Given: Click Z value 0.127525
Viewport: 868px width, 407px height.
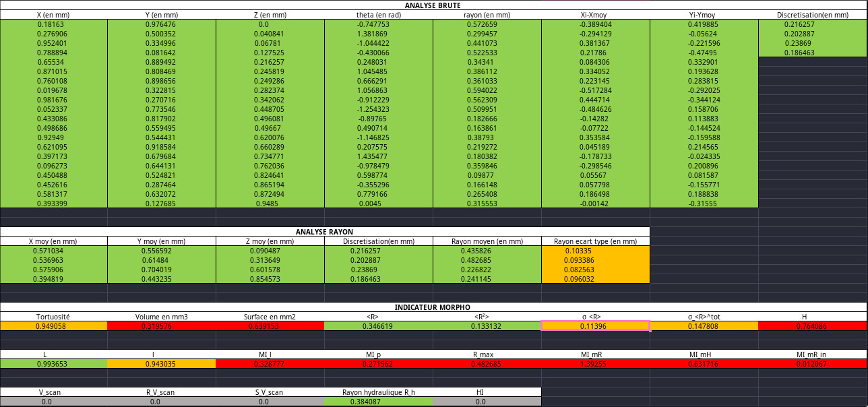Looking at the screenshot, I should [x=270, y=53].
